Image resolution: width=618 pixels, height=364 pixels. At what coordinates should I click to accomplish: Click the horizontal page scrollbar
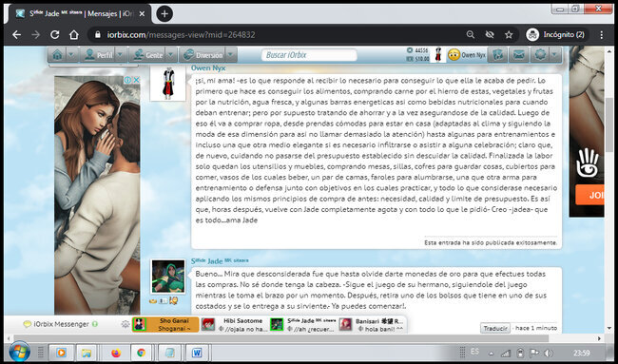tap(280, 338)
